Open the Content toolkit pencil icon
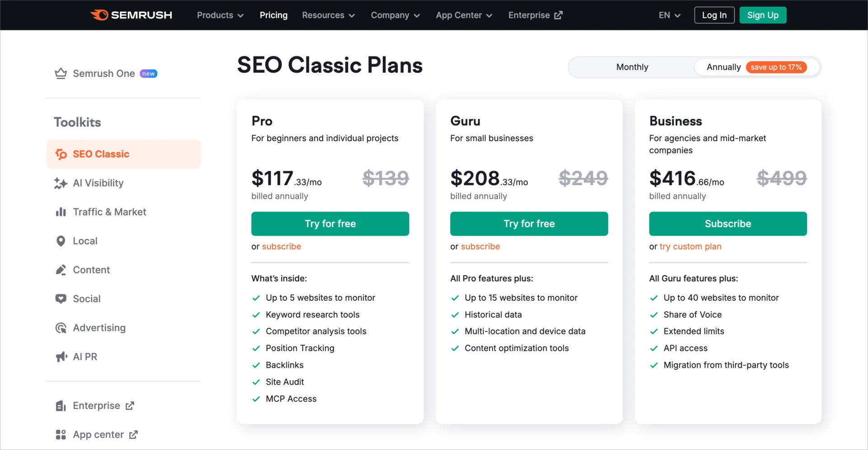 pyautogui.click(x=61, y=270)
